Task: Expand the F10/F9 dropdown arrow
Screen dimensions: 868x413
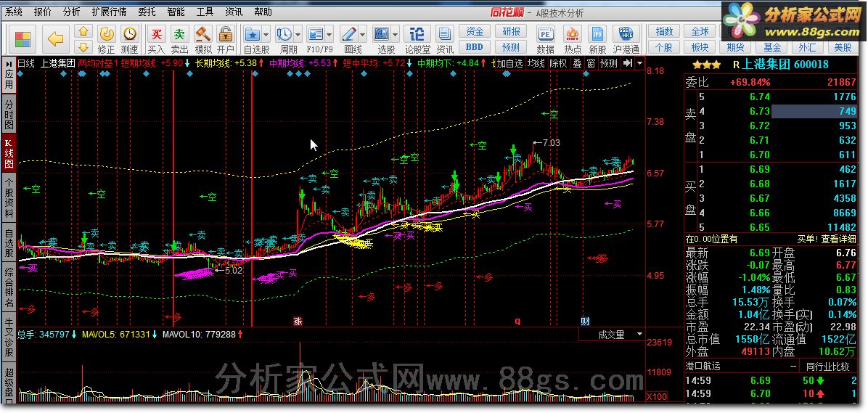Action: [329, 34]
